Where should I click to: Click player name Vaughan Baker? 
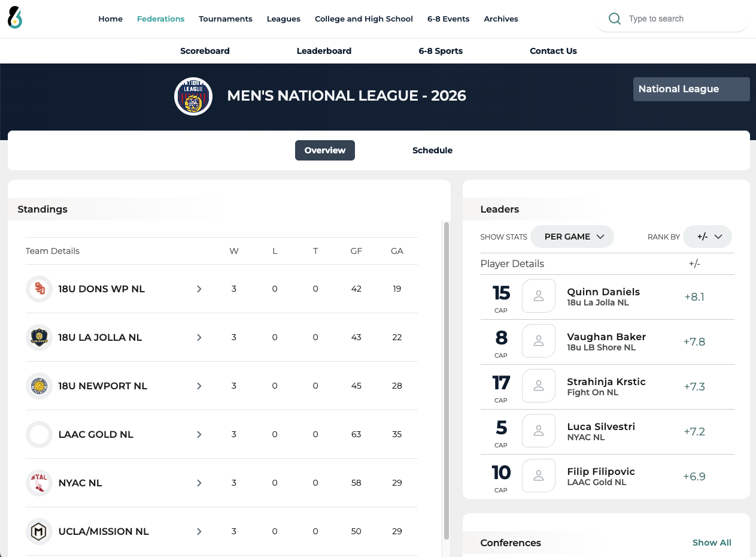(x=606, y=337)
